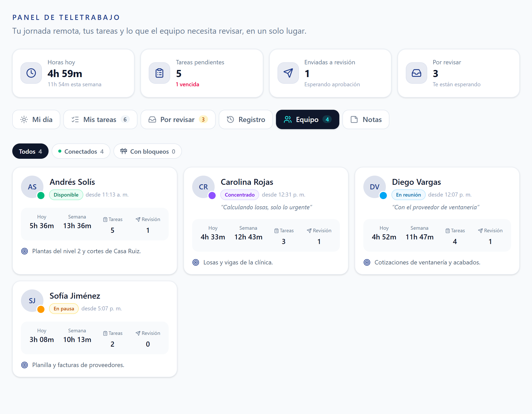Go to the Registro tab

(x=246, y=119)
